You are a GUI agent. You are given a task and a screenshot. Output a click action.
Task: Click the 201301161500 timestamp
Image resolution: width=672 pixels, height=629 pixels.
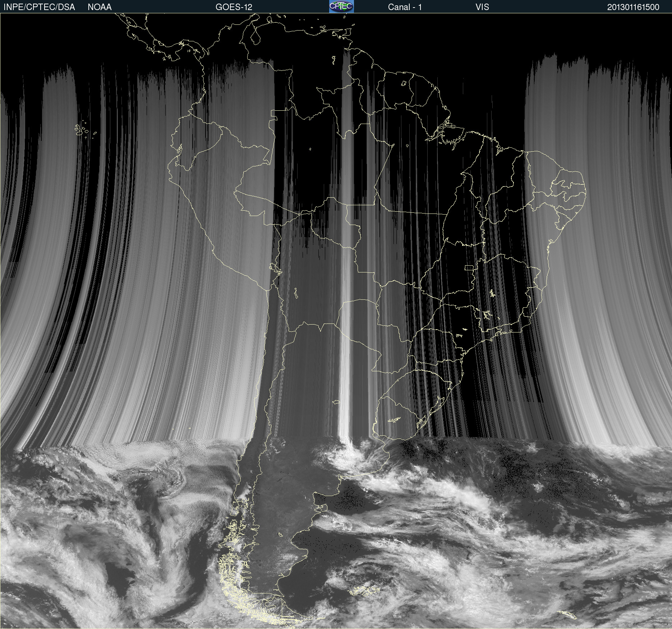click(633, 7)
